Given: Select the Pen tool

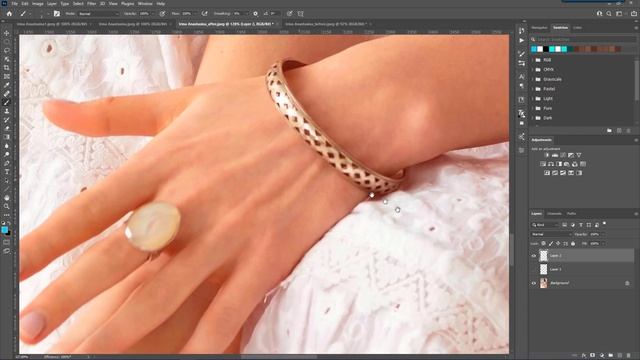Looking at the screenshot, I should tap(7, 163).
